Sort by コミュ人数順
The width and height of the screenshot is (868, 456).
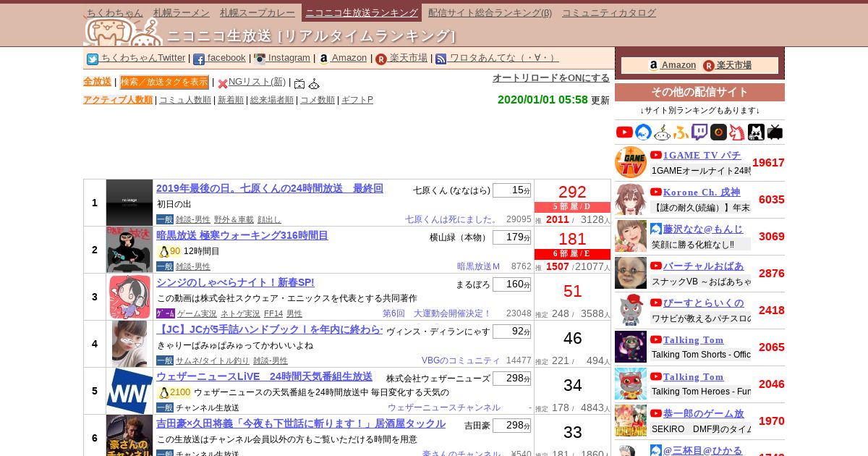coord(185,100)
